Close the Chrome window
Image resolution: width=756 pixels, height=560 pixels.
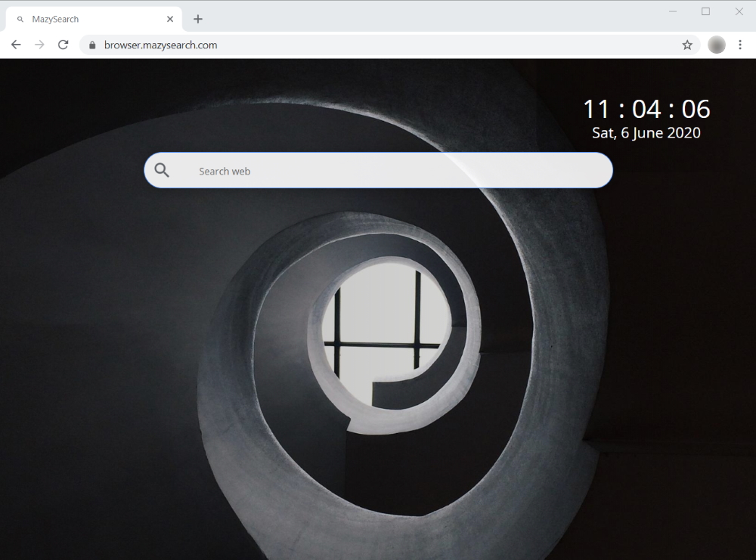[x=739, y=11]
